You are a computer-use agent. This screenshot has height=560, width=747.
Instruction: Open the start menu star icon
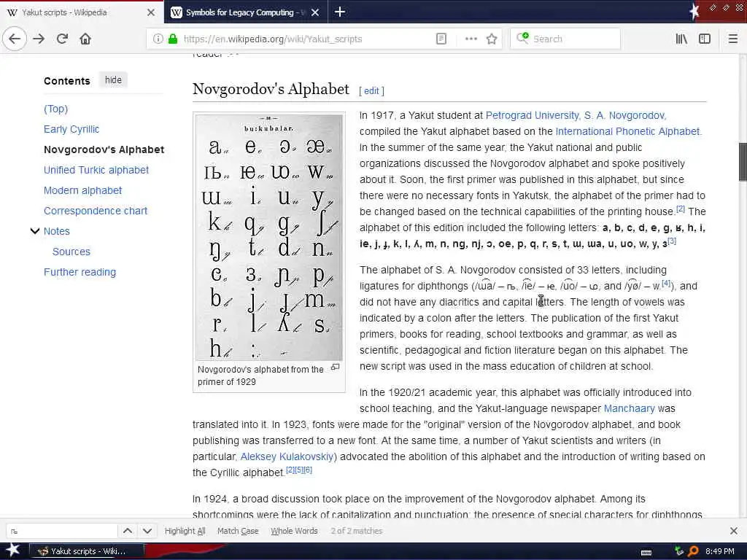tap(12, 550)
